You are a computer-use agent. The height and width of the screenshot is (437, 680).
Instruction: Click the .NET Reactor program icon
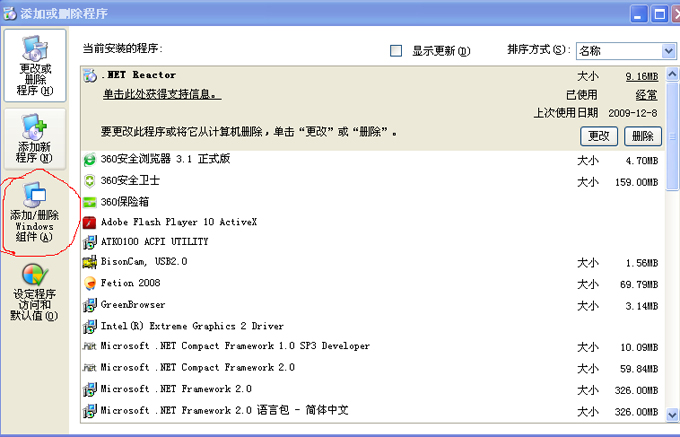tap(90, 75)
